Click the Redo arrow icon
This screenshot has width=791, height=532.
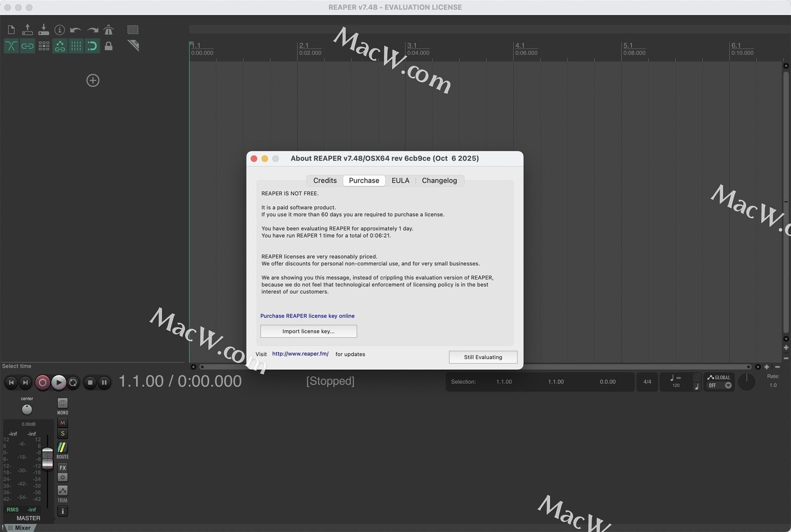point(92,30)
